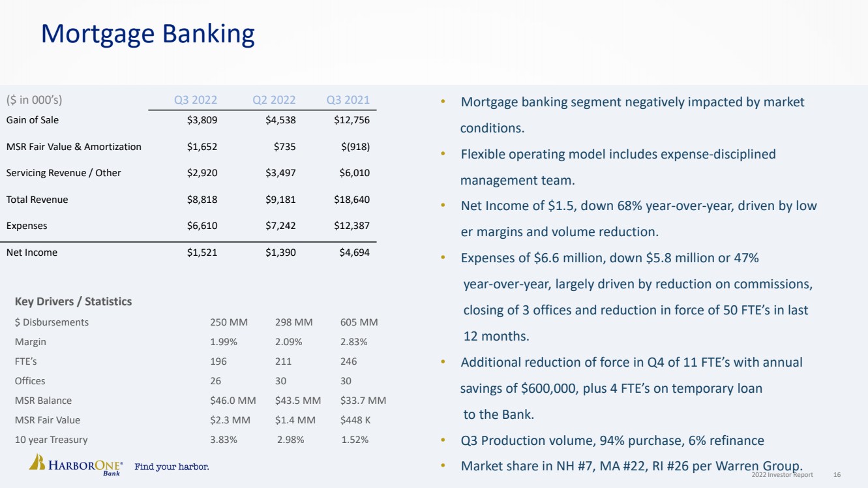Click the $12,756 Gain of Sale value
This screenshot has height=488, width=868.
352,120
